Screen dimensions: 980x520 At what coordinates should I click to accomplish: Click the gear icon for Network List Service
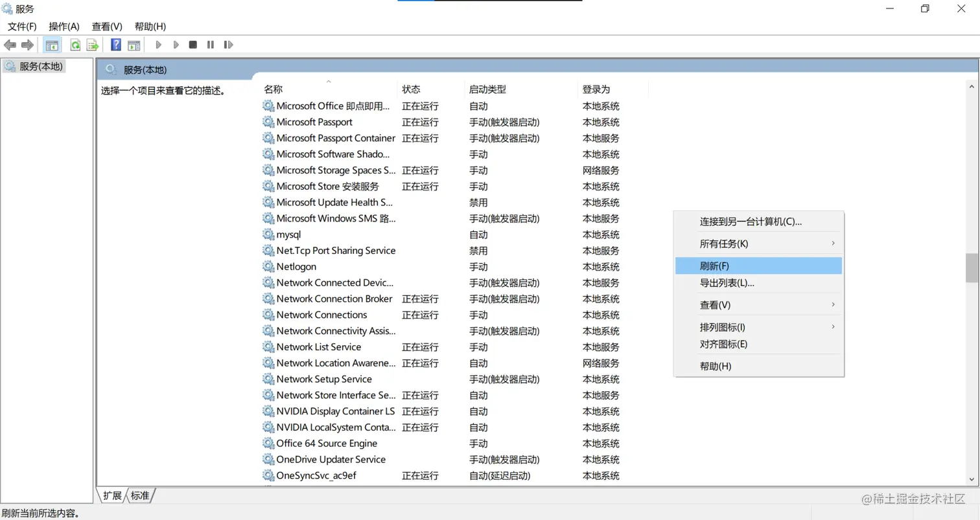pyautogui.click(x=268, y=347)
